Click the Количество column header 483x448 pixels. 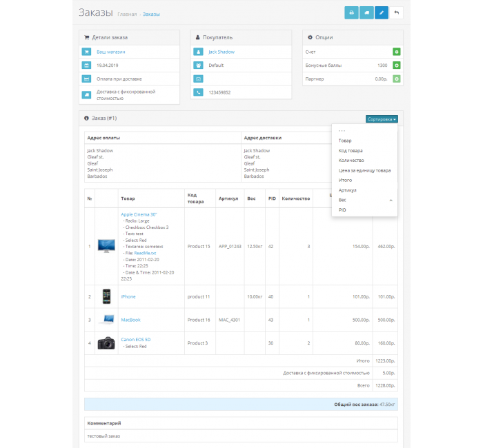(x=296, y=198)
